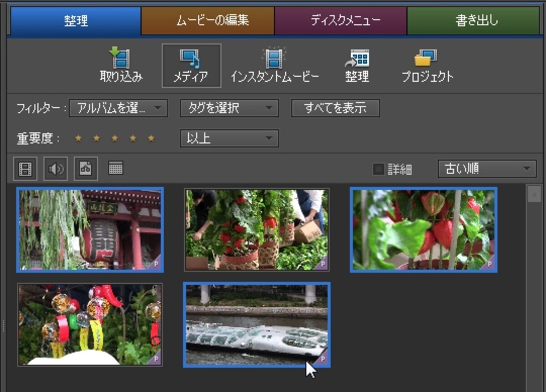Click the scrollbar up arrow in media panel
Screen dimensions: 546x392
pyautogui.click(x=534, y=194)
